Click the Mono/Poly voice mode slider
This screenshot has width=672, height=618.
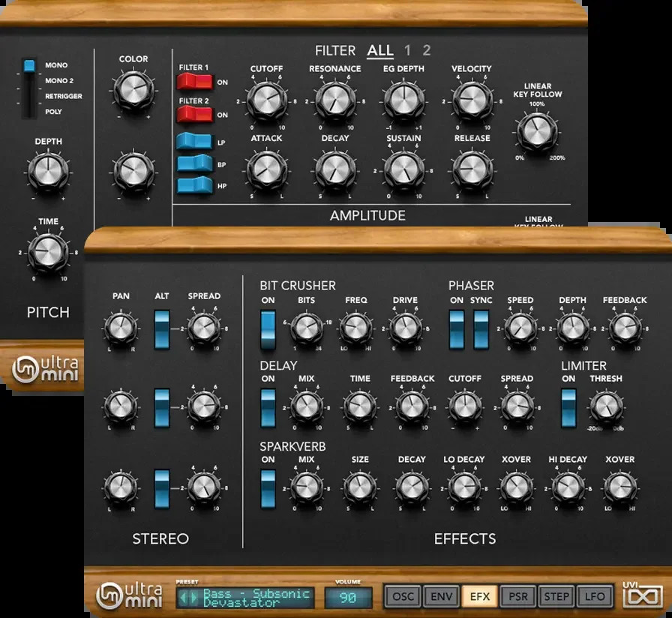(29, 88)
